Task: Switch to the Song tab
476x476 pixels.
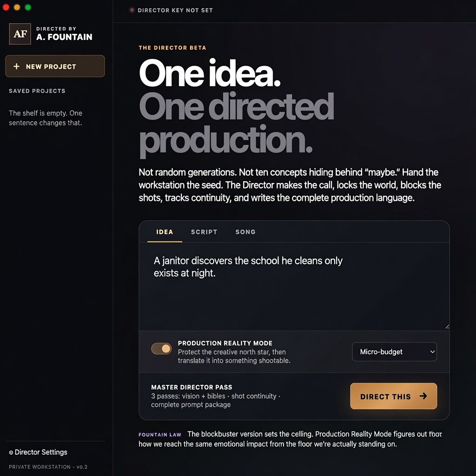Action: pos(245,232)
